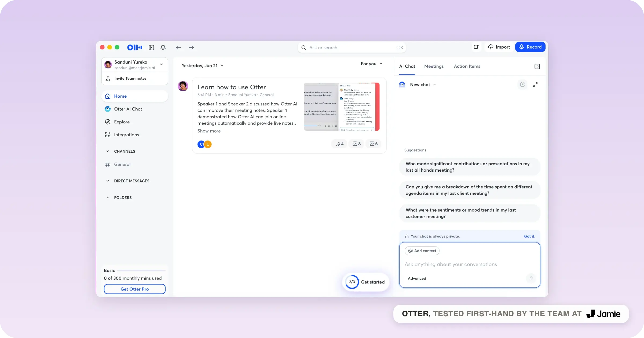644x338 pixels.
Task: Open Home in sidebar
Action: [x=135, y=96]
